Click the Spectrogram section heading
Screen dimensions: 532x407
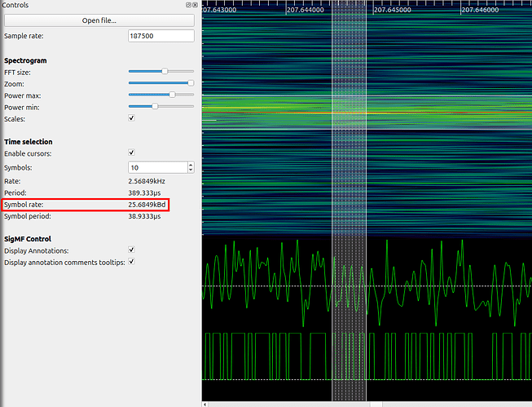click(x=25, y=61)
